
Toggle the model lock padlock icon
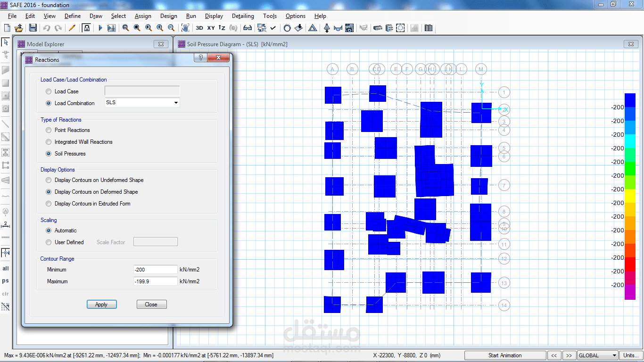tap(86, 28)
